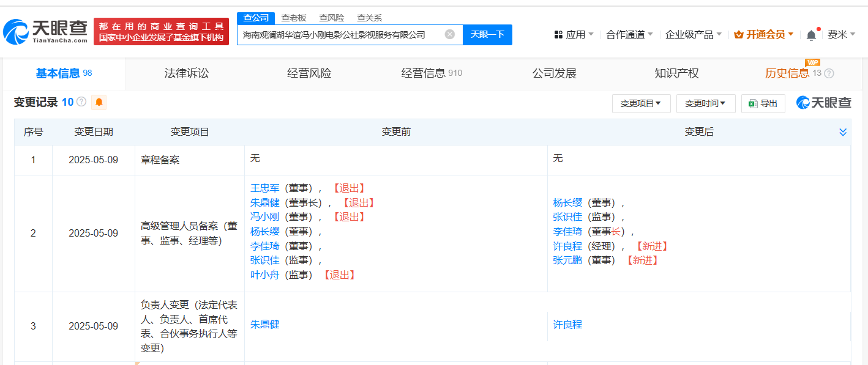Switch to the 法律诉讼 tab

[x=187, y=73]
